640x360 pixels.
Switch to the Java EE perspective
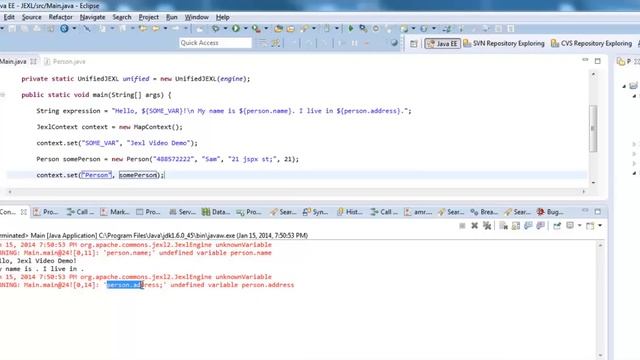coord(442,44)
